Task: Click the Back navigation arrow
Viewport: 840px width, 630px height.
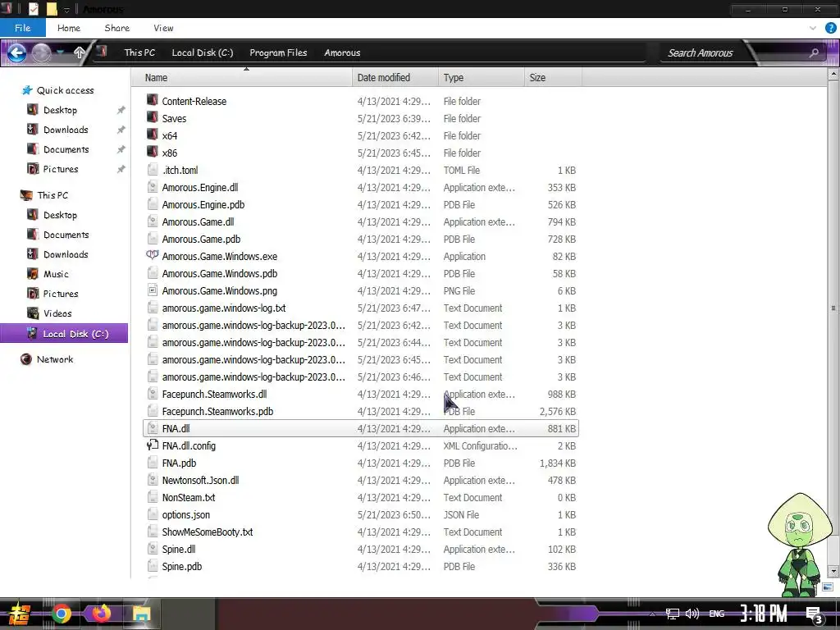Action: tap(16, 52)
